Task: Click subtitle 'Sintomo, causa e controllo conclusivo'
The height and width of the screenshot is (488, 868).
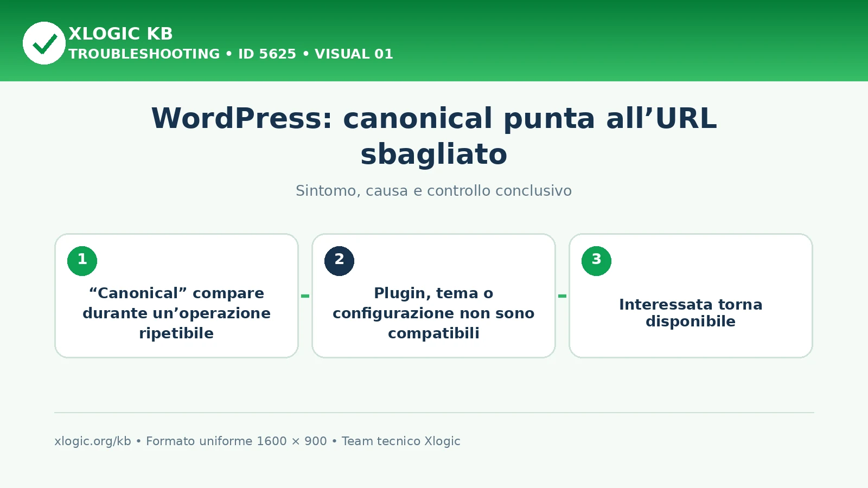Action: coord(434,191)
